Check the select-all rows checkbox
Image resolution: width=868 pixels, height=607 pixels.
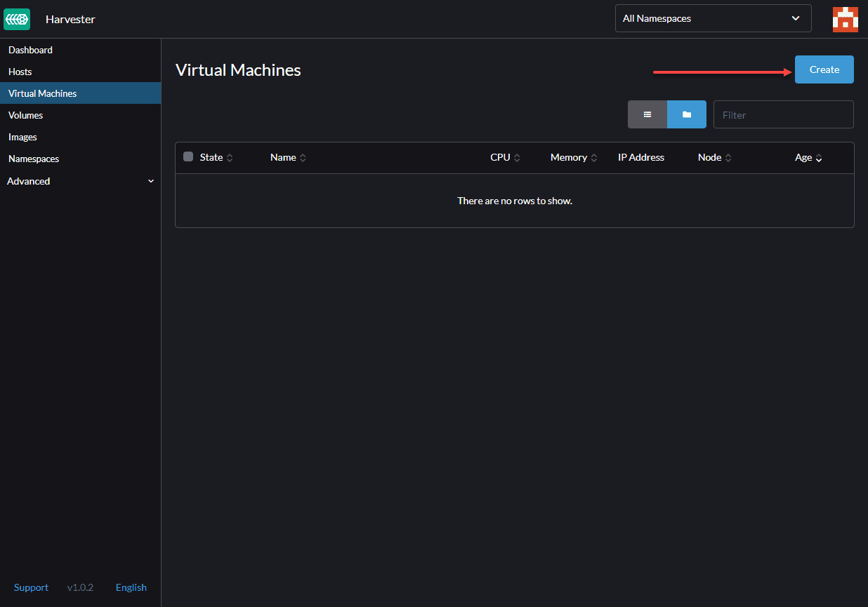pos(188,156)
